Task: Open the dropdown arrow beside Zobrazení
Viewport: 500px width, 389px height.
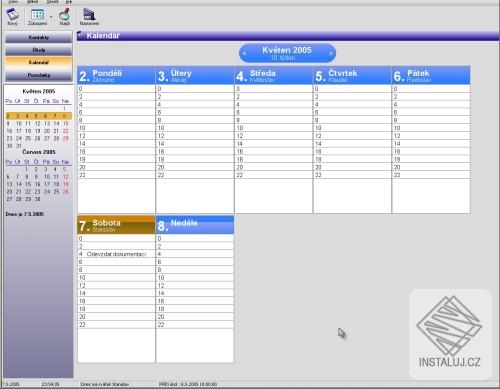Action: (x=51, y=17)
